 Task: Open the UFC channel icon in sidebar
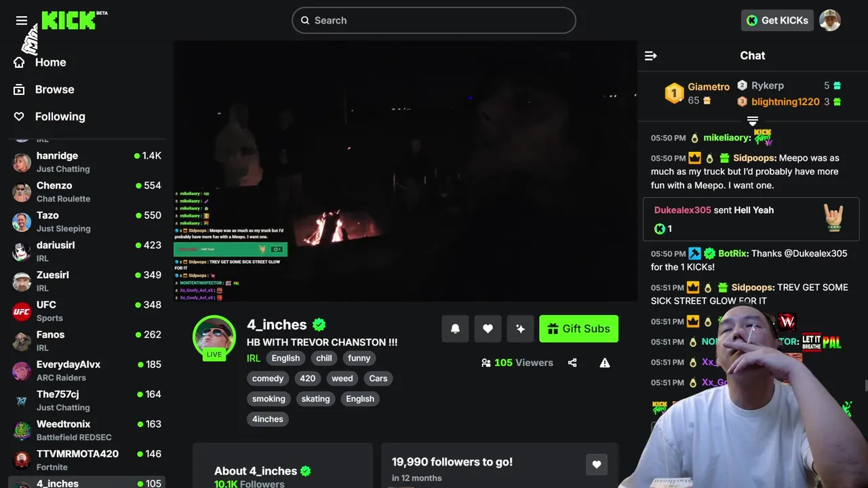pyautogui.click(x=22, y=311)
